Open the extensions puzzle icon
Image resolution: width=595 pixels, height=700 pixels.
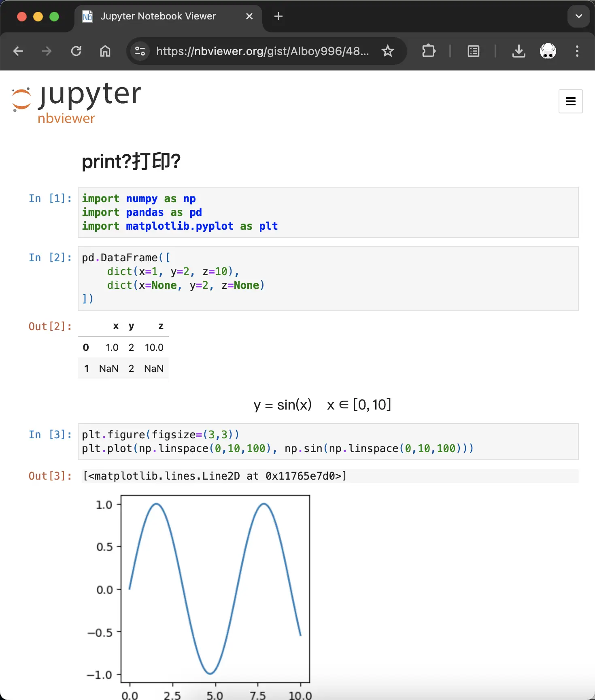tap(428, 51)
